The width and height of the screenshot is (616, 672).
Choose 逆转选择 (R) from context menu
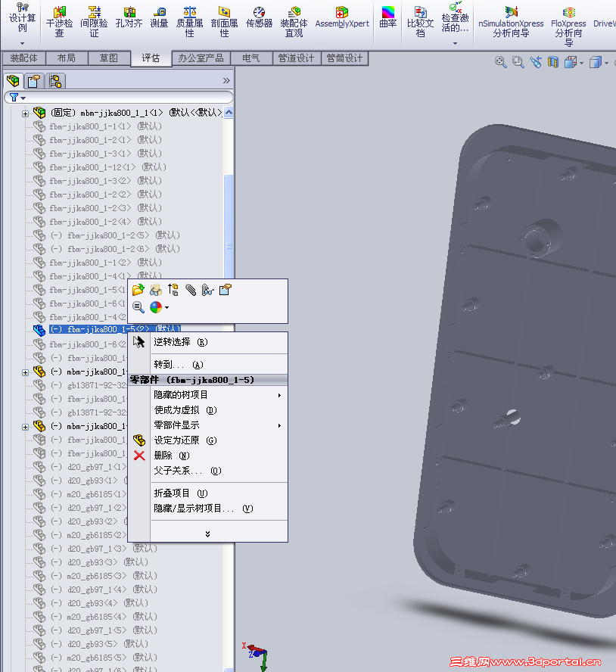(x=208, y=342)
